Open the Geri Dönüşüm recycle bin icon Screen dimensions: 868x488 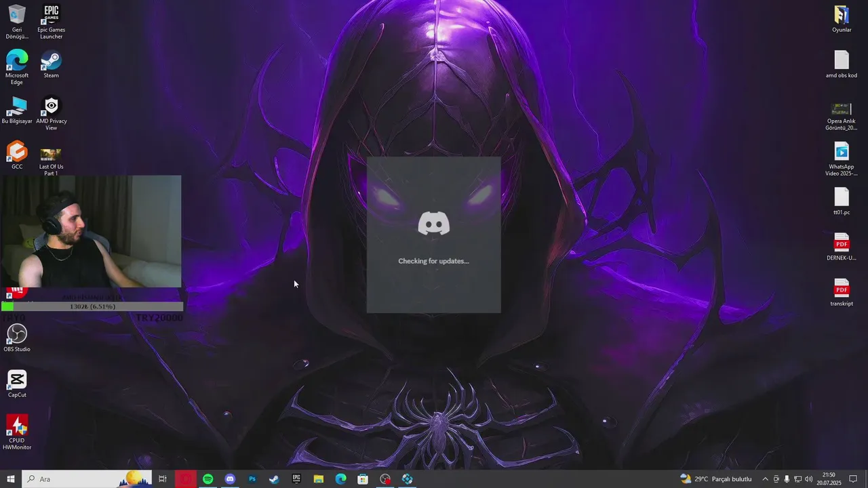[17, 22]
